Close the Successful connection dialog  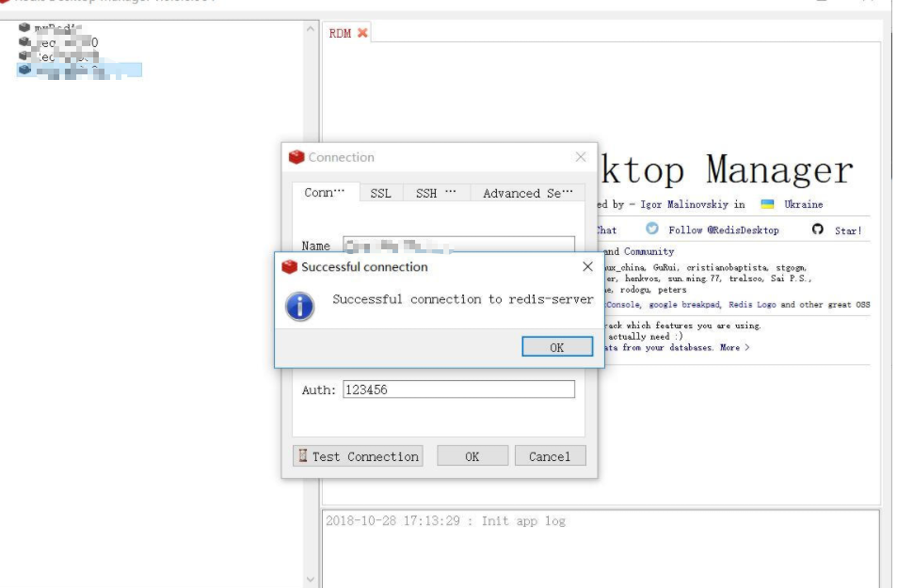pyautogui.click(x=587, y=266)
